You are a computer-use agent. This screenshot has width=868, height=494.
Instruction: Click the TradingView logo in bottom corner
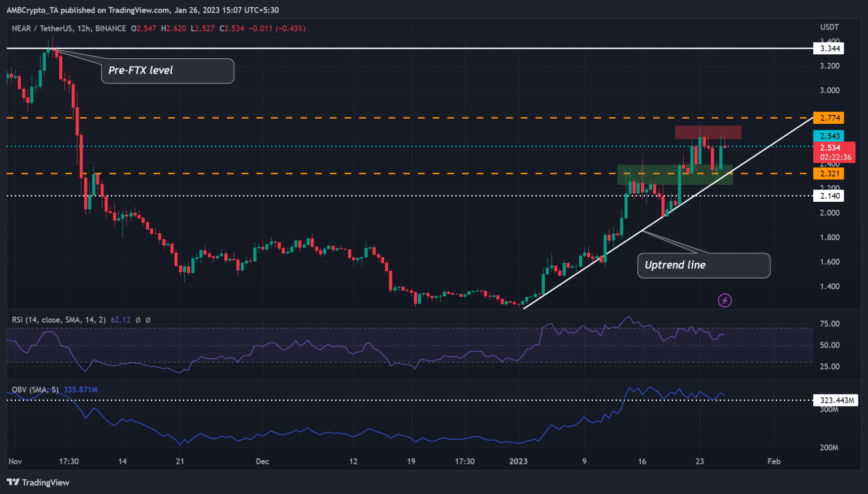(x=37, y=483)
